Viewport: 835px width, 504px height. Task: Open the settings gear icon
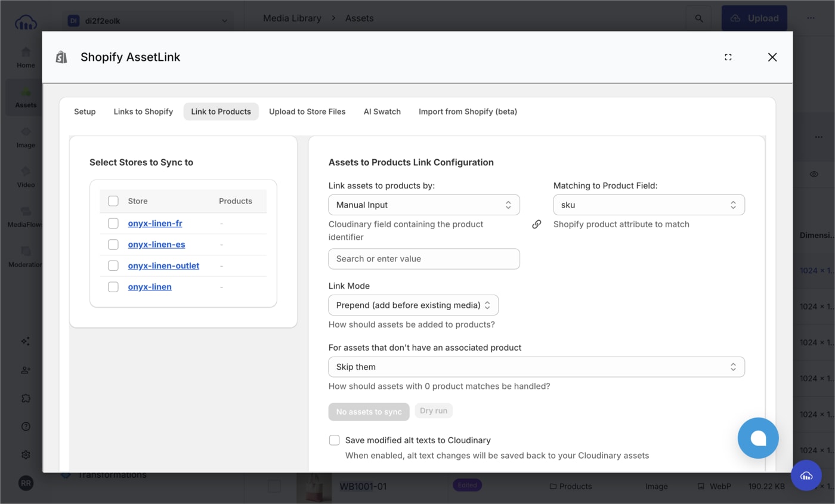26,454
